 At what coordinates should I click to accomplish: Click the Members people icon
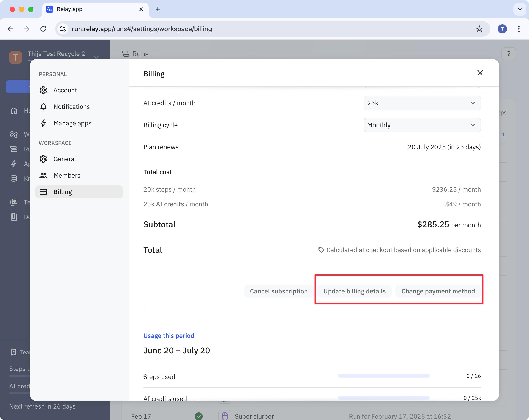click(x=43, y=175)
